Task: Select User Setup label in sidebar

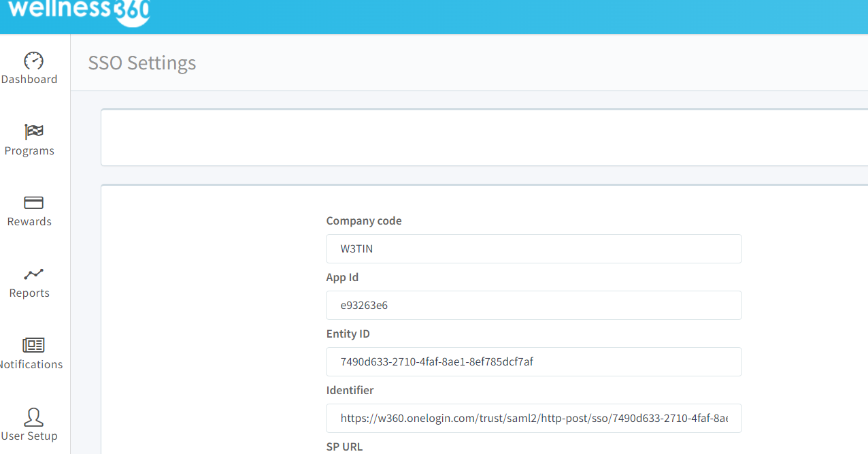Action: click(29, 436)
